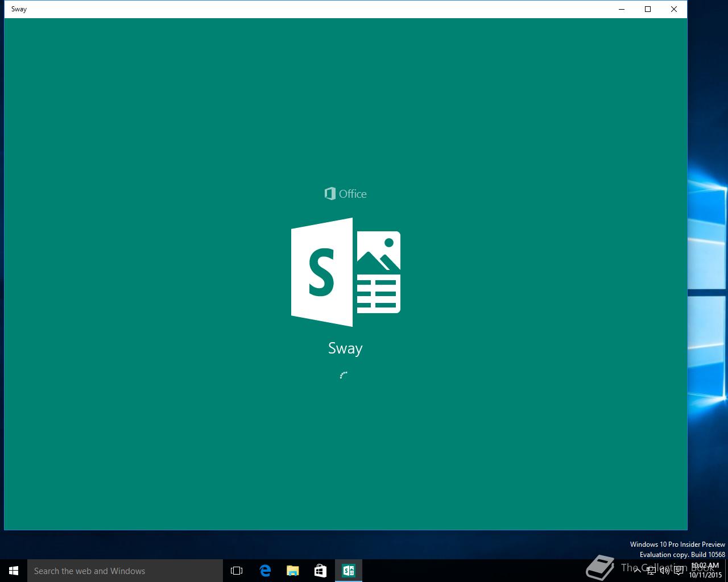Open File Explorer from the taskbar

[x=292, y=571]
